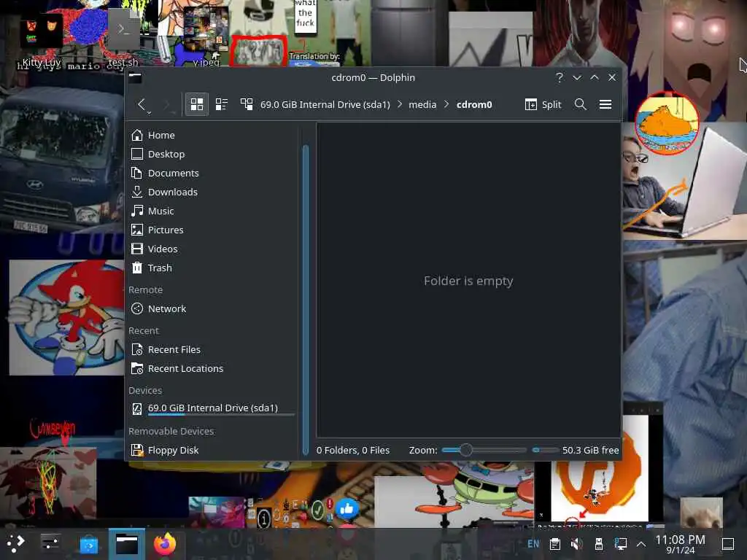Open the back history dropdown arrow
Viewport: 747px width, 560px height.
point(149,113)
